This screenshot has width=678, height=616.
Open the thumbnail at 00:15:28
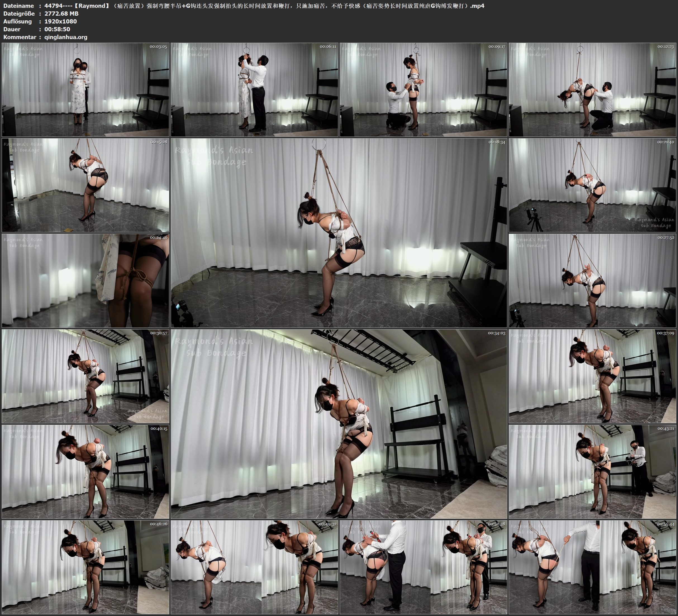85,185
